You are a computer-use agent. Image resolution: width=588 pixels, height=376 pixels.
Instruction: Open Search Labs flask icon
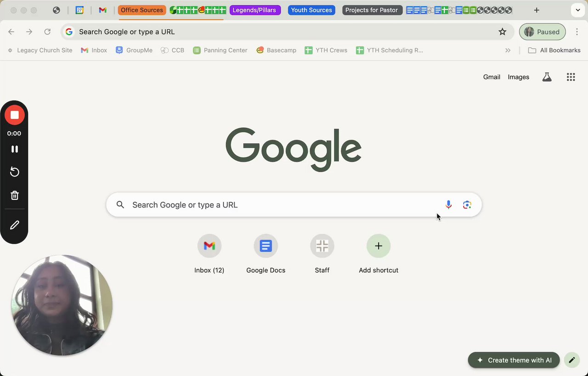tap(547, 77)
